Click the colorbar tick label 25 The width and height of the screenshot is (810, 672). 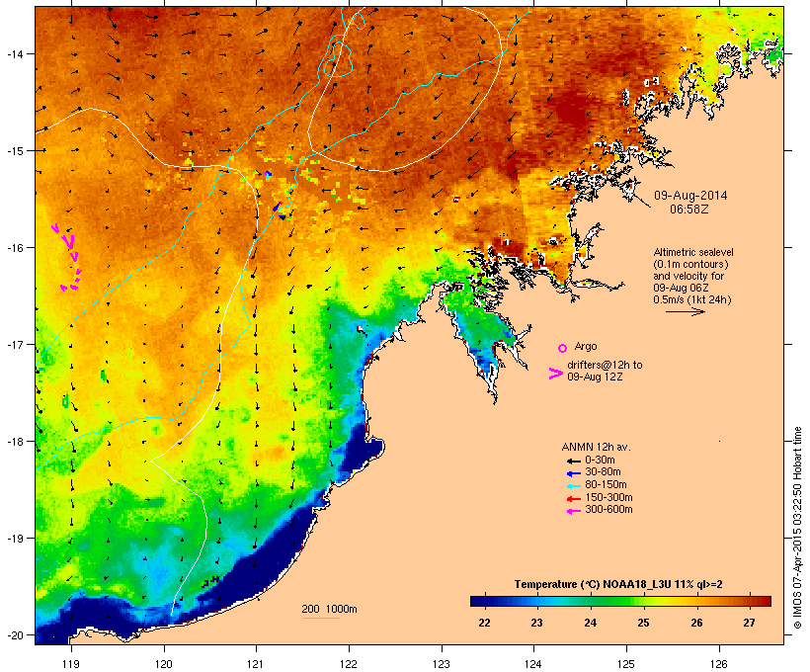[x=643, y=623]
